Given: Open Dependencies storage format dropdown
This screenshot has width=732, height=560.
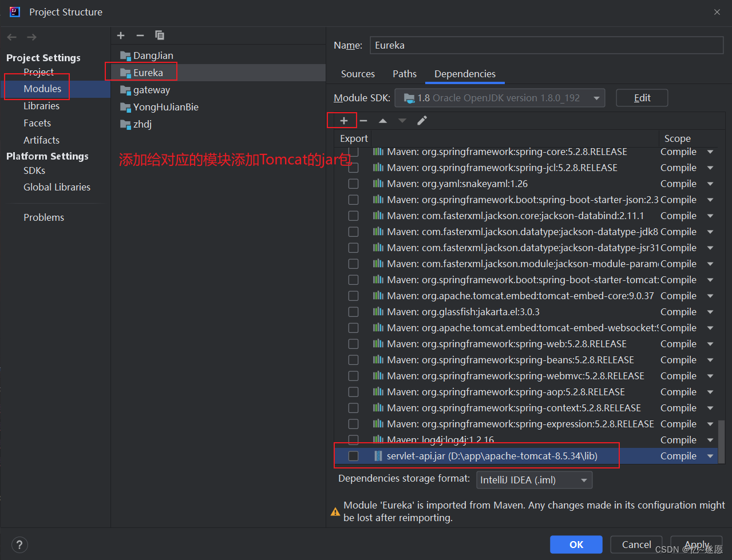Looking at the screenshot, I should coord(534,480).
